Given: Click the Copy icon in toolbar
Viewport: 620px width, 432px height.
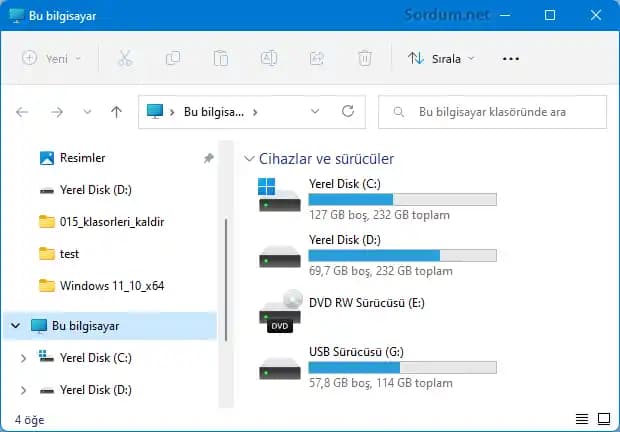Looking at the screenshot, I should [173, 58].
